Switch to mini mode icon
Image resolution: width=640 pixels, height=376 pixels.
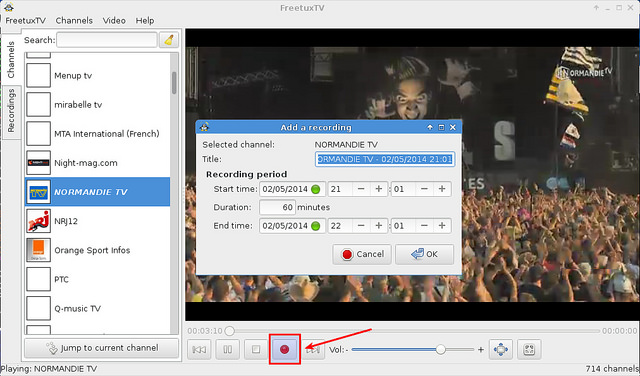529,349
